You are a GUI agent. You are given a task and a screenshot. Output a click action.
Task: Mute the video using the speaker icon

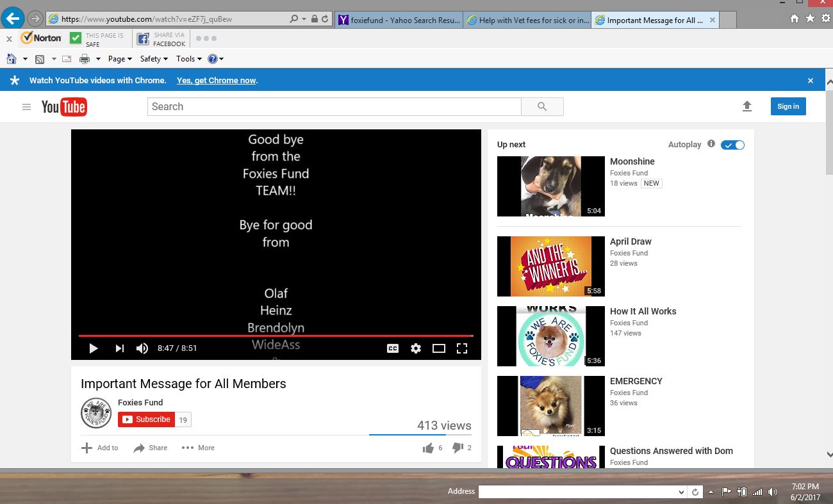click(142, 348)
